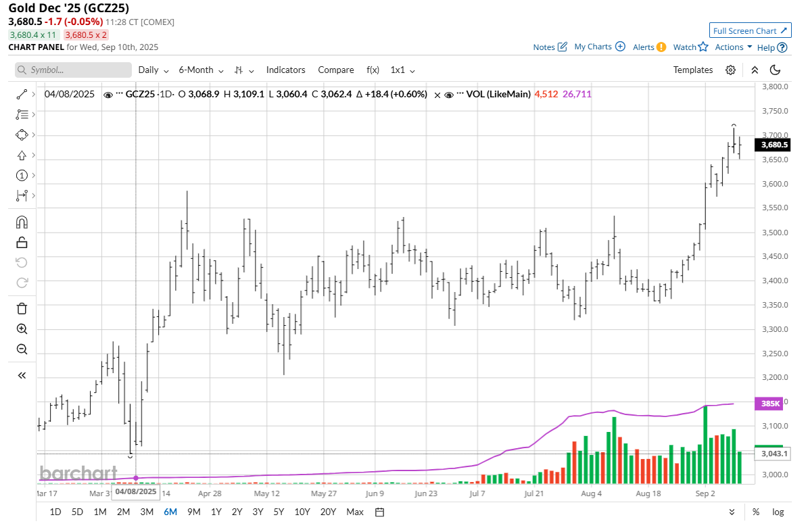Viewport: 808px width, 532px height.
Task: Expand the bottom double-chevron panel
Action: click(x=732, y=512)
